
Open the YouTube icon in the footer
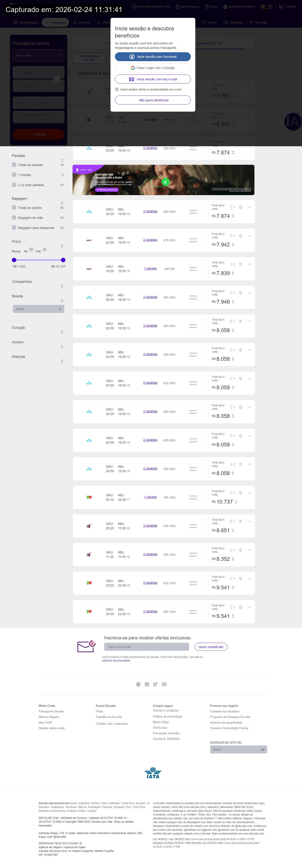pos(164,684)
